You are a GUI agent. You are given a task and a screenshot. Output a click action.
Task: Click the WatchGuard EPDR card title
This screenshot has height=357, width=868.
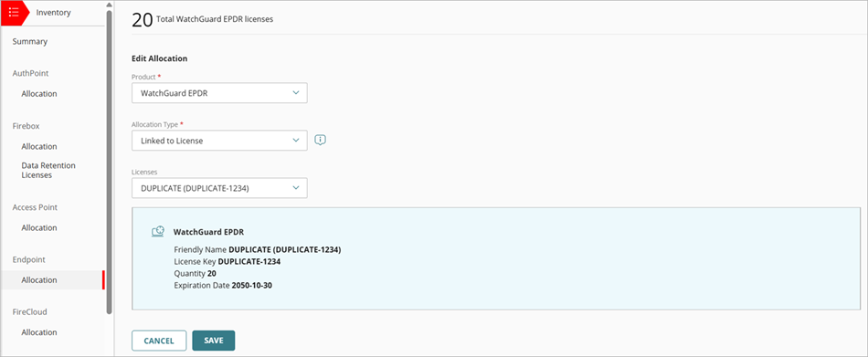(x=208, y=232)
